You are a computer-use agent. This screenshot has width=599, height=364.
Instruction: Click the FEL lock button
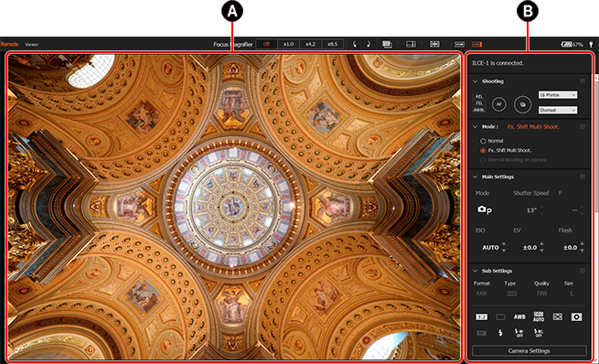(479, 103)
